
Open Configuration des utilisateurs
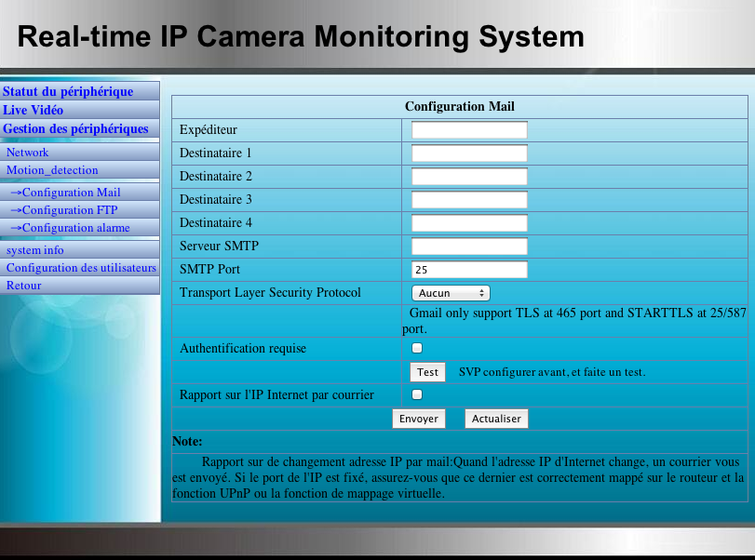81,268
